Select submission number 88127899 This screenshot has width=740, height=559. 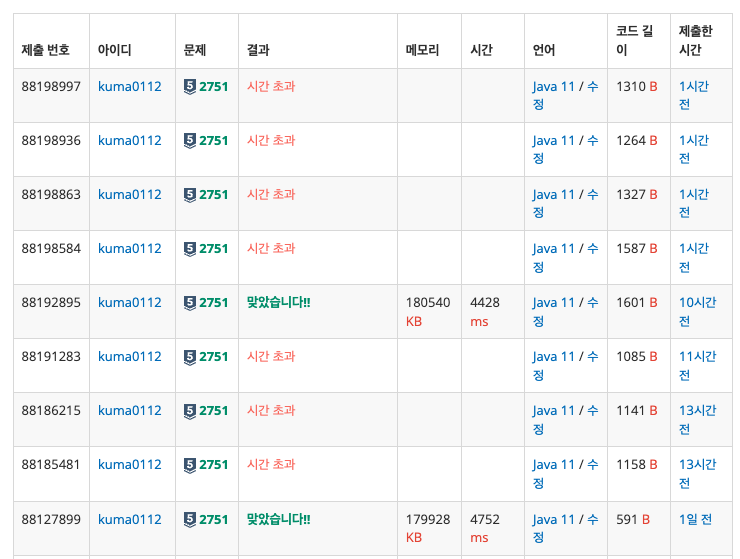51,519
